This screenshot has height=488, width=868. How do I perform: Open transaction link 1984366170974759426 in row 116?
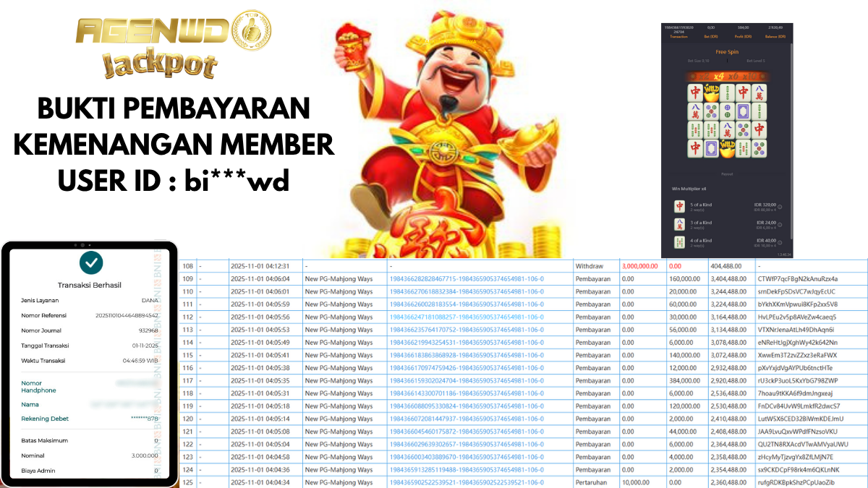point(467,368)
